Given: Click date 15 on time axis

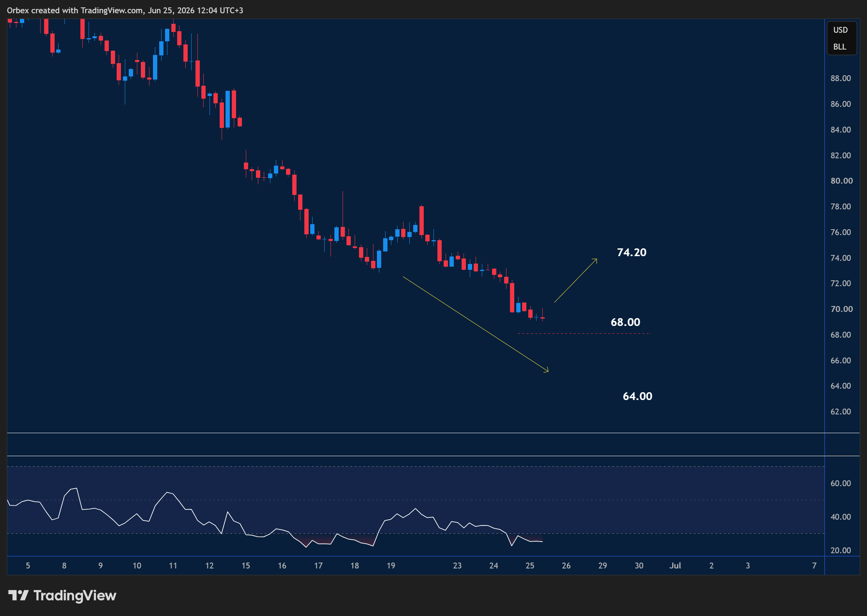Looking at the screenshot, I should 246,566.
